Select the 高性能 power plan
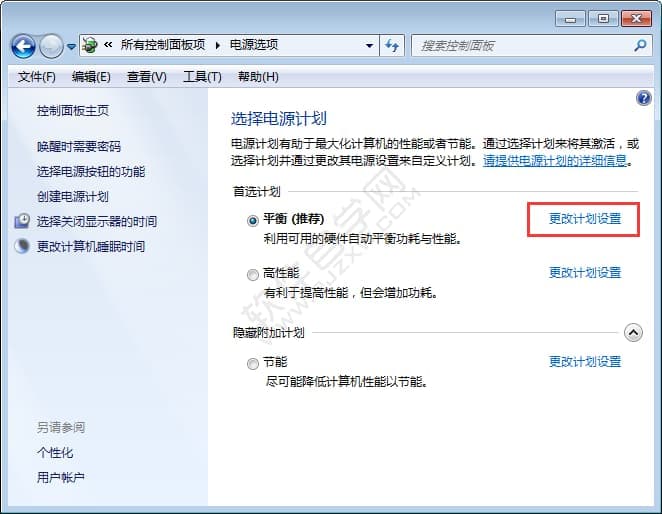662x514 pixels. click(252, 274)
